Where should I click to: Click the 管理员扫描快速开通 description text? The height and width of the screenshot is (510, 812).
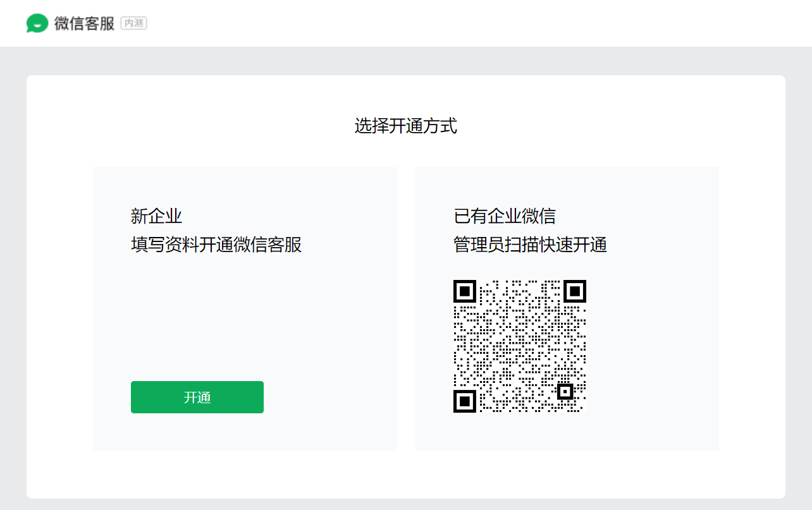pyautogui.click(x=530, y=245)
